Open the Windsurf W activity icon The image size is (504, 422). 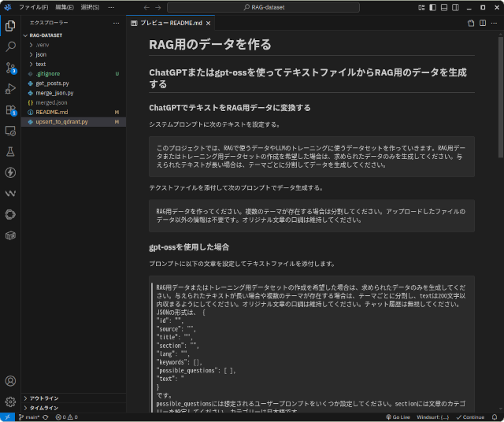(x=10, y=194)
